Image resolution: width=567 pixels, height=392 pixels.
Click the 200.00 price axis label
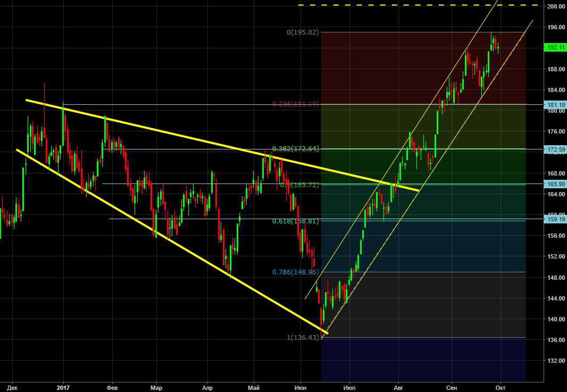point(556,6)
